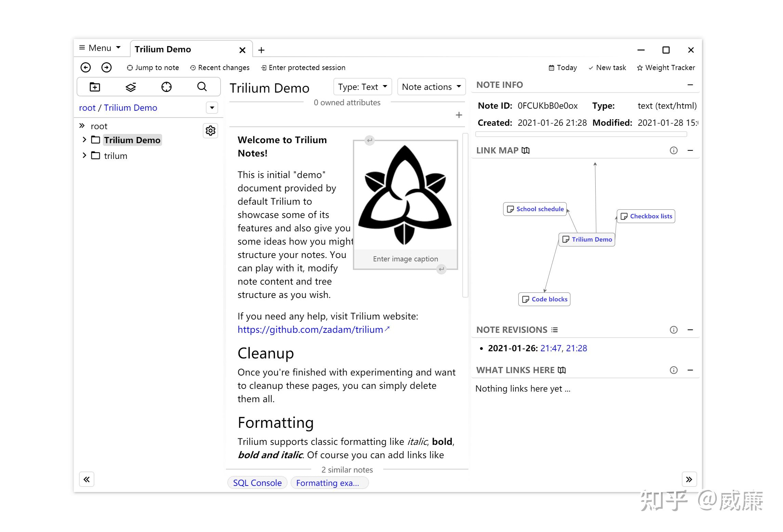Screen dimensions: 783x532
Task: Open Today note
Action: point(563,68)
